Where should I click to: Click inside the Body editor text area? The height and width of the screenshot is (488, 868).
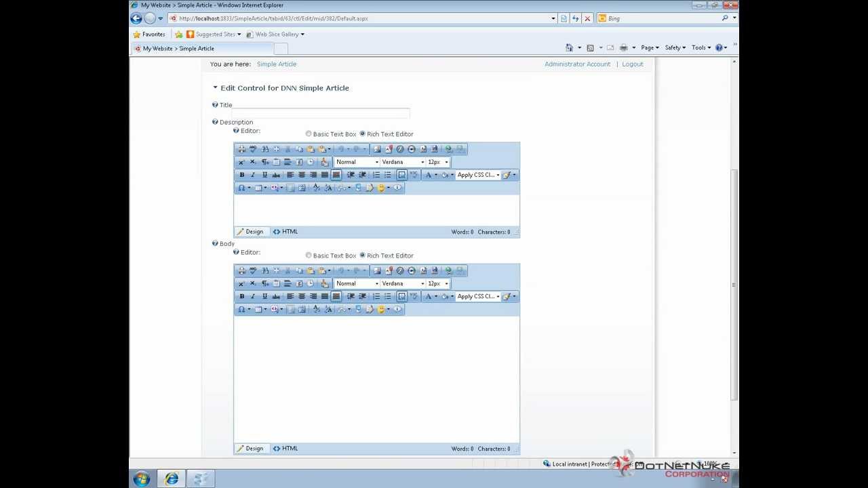pos(376,380)
